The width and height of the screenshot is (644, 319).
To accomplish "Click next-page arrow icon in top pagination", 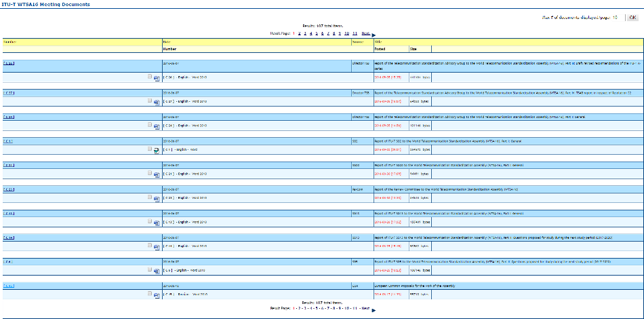I will 374,34.
